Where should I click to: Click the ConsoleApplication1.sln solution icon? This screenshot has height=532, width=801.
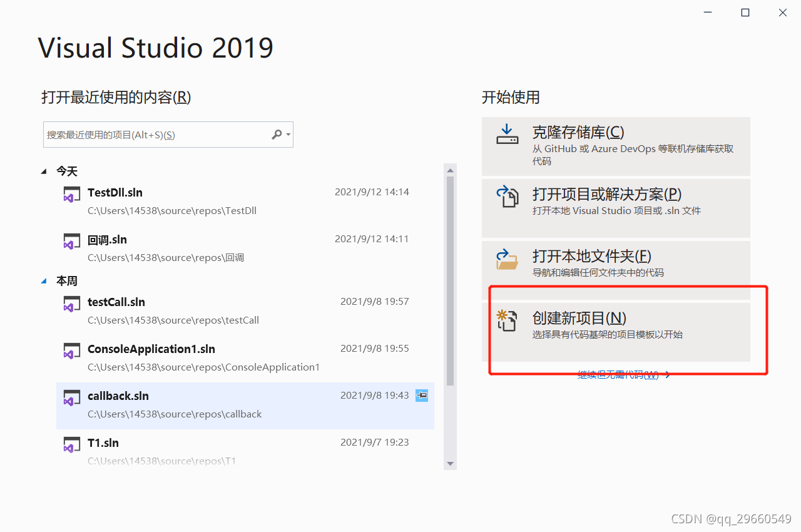[72, 350]
